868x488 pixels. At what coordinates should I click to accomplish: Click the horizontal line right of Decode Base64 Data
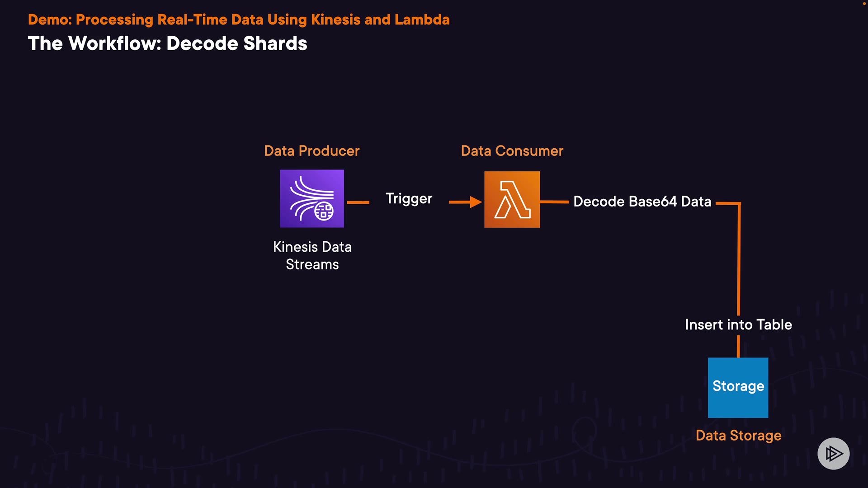coord(727,203)
